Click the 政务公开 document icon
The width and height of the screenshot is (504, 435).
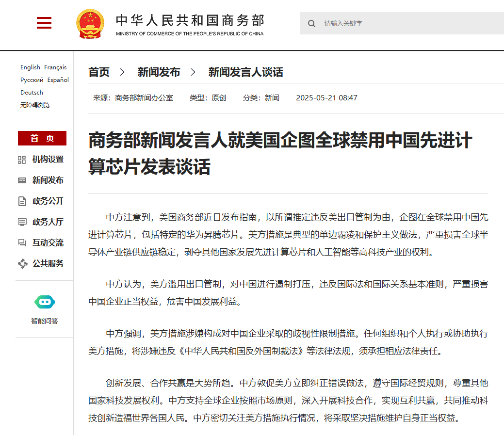click(x=22, y=201)
